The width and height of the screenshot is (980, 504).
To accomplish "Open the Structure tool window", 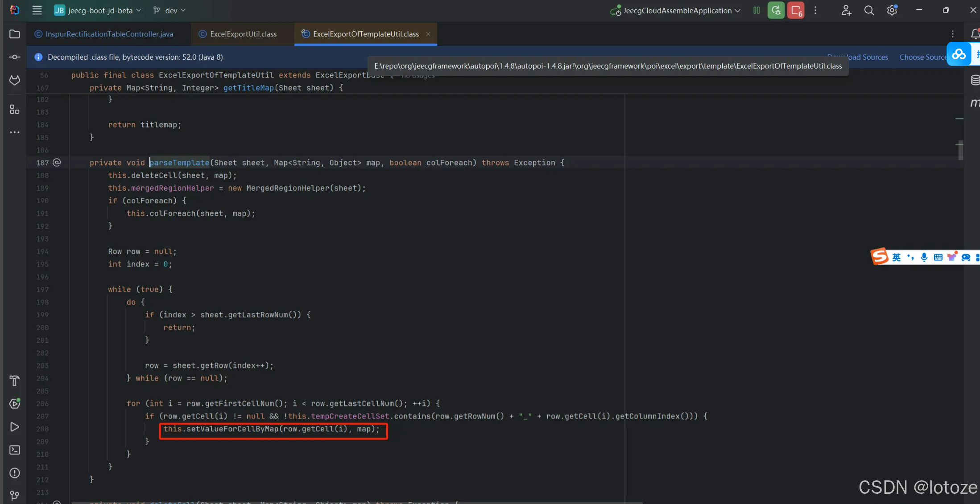I will click(15, 110).
